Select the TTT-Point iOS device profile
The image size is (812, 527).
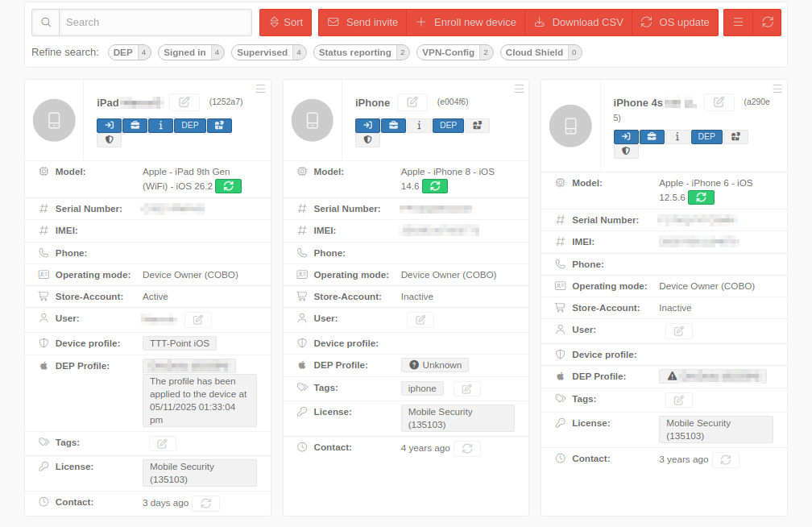pos(180,343)
